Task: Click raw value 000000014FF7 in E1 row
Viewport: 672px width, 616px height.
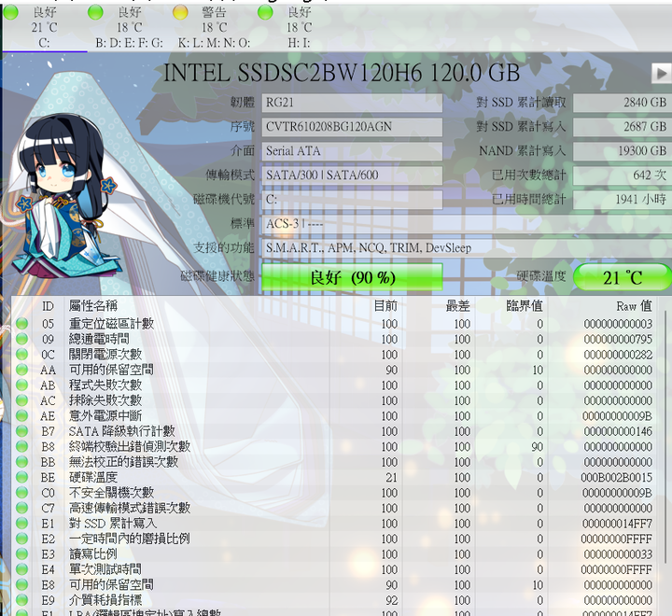Action: (617, 524)
